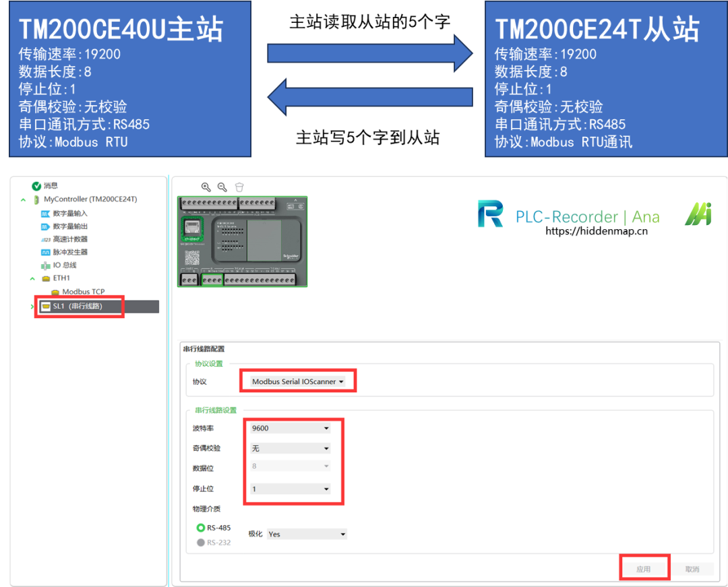Image resolution: width=728 pixels, height=587 pixels.
Task: Click the 串行线路设置 section label
Action: tap(216, 410)
